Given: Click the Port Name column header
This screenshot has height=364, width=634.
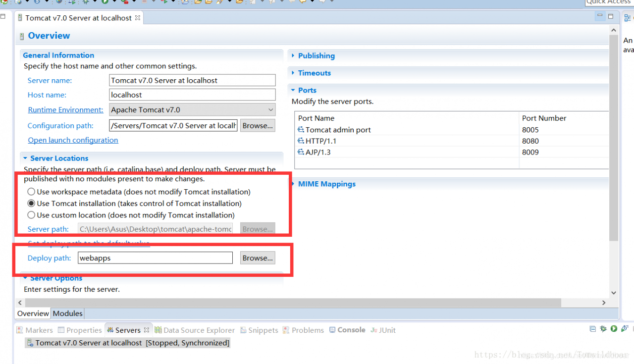Looking at the screenshot, I should pos(407,118).
